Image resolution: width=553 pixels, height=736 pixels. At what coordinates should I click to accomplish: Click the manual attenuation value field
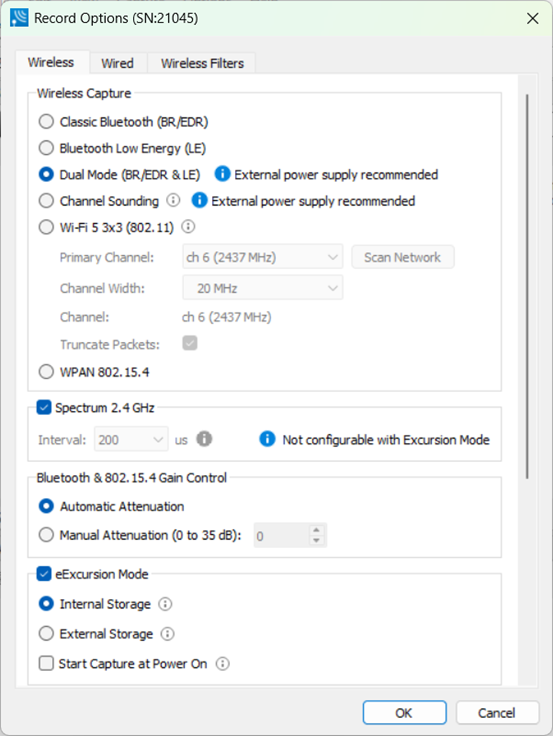[282, 535]
